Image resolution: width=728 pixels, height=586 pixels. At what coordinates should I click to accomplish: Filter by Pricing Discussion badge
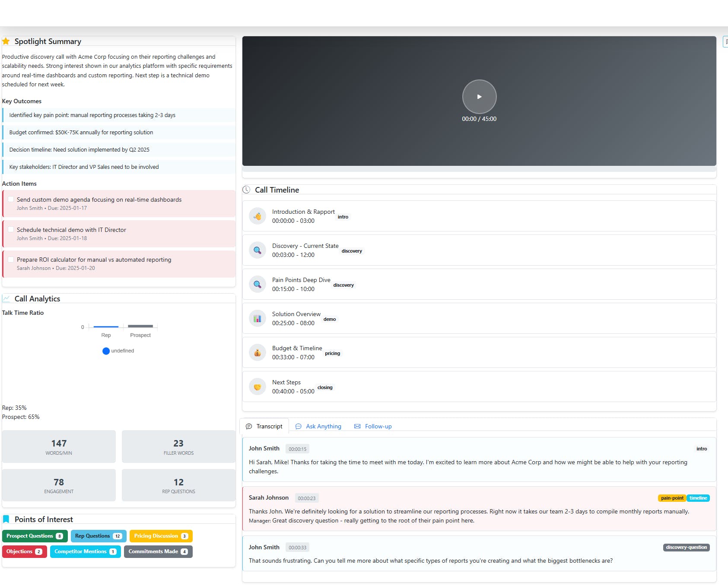tap(161, 536)
